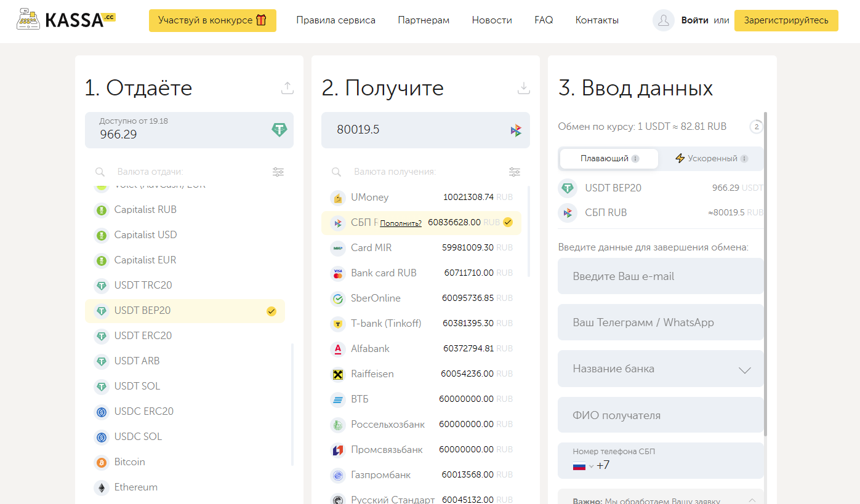Image resolution: width=860 pixels, height=504 pixels.
Task: Click the SBP icon in receive amount field
Action: point(516,130)
